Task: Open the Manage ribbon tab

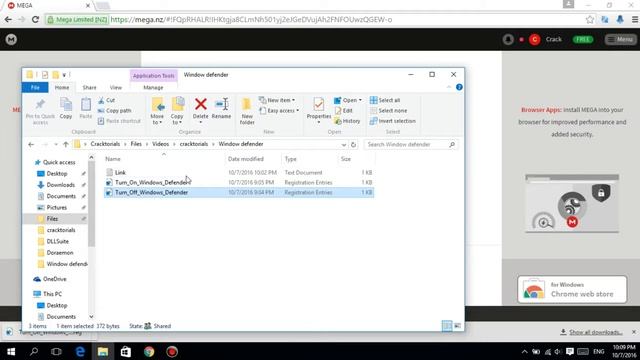Action: pyautogui.click(x=153, y=87)
